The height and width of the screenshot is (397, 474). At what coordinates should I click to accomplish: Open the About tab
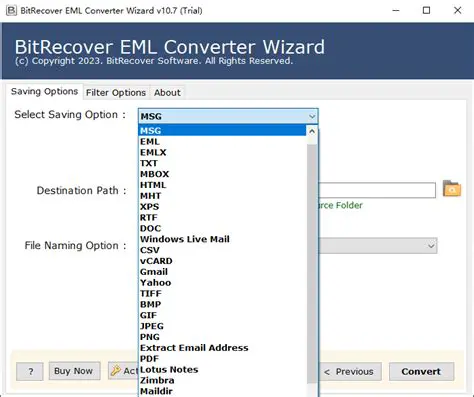pos(167,92)
